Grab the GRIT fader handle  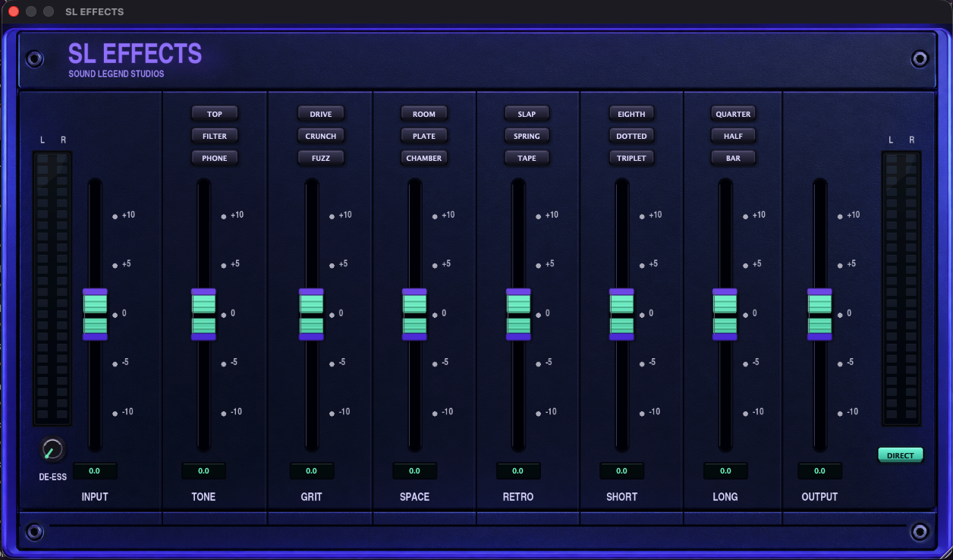311,314
